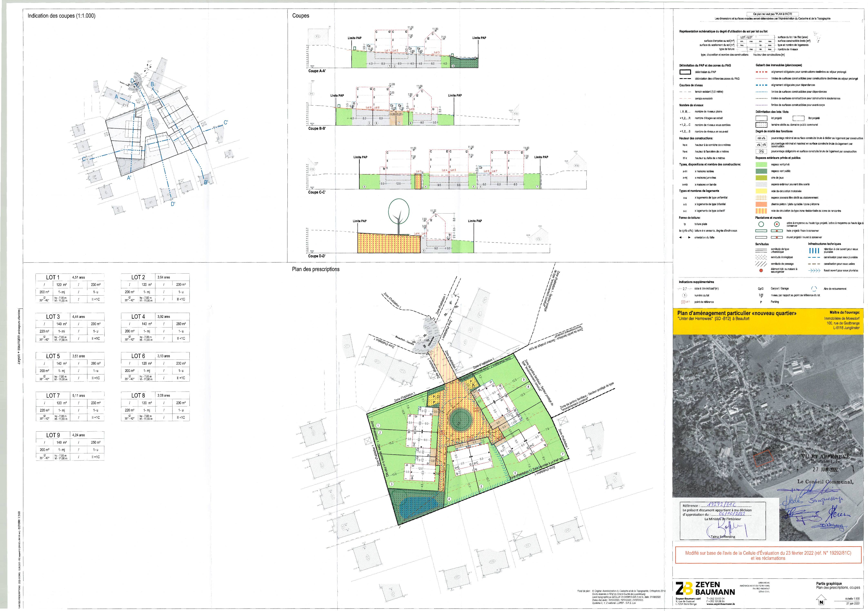Image resolution: width=868 pixels, height=611 pixels.
Task: Click the 'Taina Bofferding' signature name
Action: click(x=723, y=537)
